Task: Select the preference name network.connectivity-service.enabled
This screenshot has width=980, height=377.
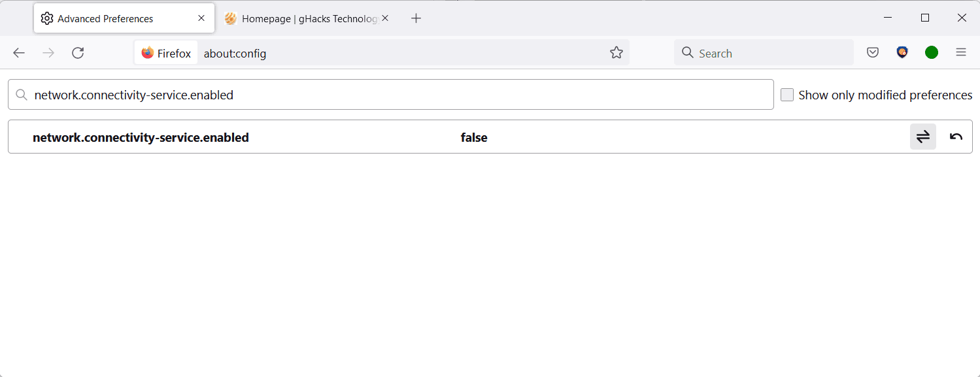Action: coord(141,137)
